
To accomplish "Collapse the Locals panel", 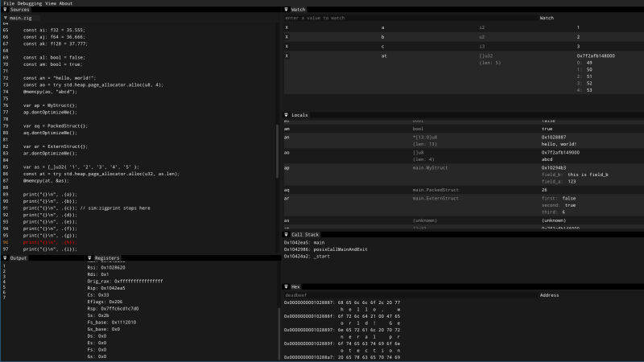I will (x=287, y=115).
